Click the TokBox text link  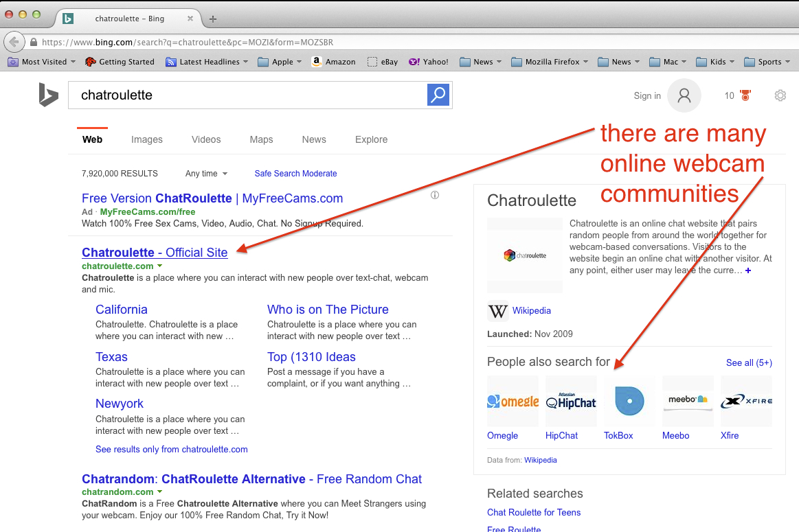[618, 436]
